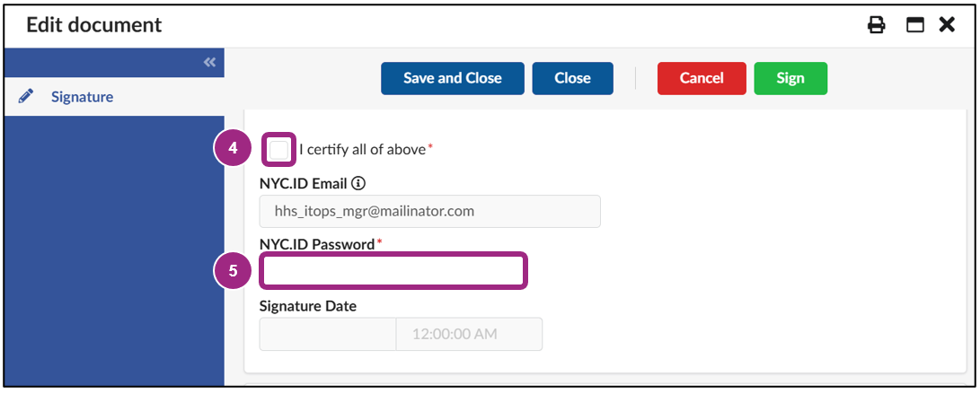This screenshot has height=394, width=980.
Task: Open the Signature tab
Action: click(82, 97)
